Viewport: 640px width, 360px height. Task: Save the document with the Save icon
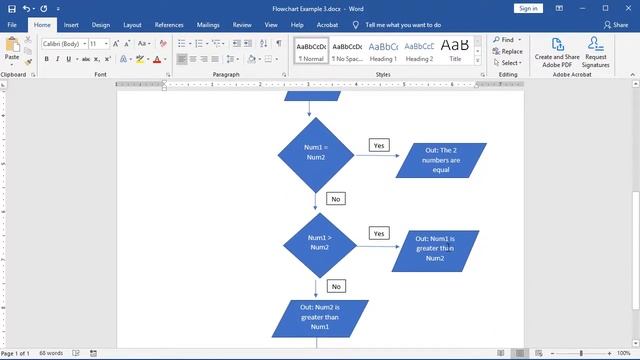click(12, 9)
